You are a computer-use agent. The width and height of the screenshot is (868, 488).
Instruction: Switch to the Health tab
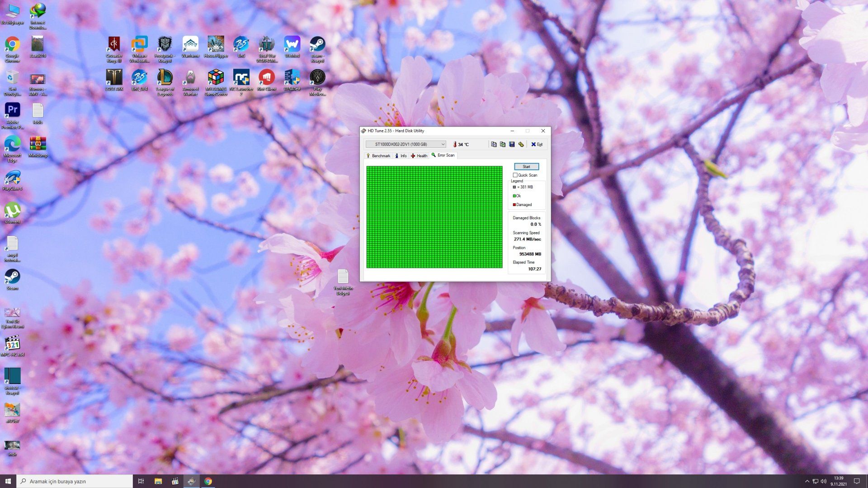(419, 155)
